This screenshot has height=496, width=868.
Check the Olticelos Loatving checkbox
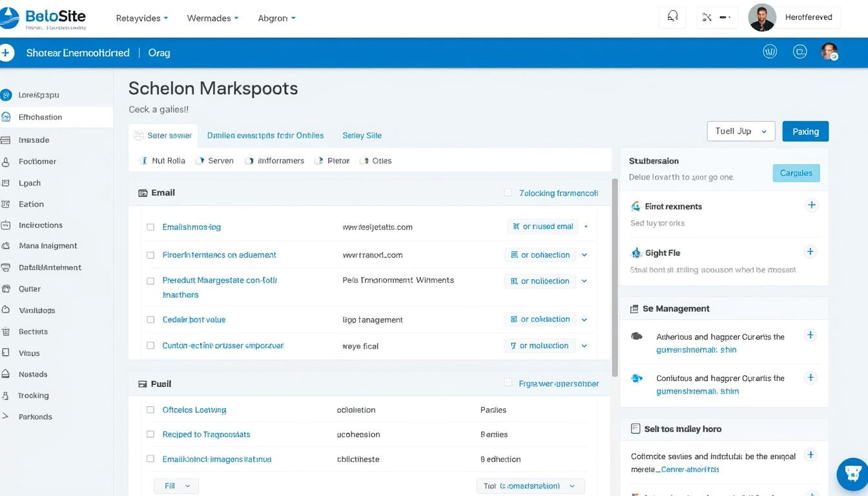click(x=150, y=409)
